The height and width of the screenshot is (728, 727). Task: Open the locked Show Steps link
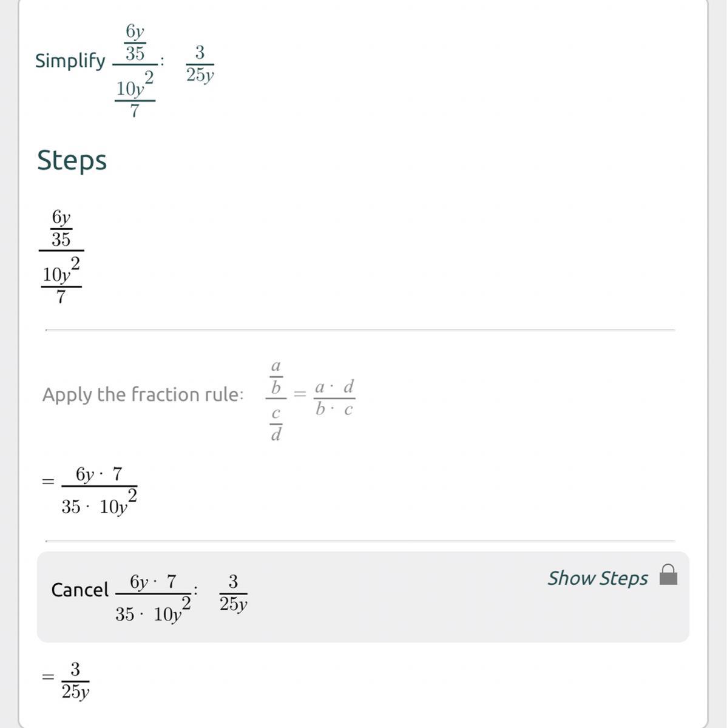coord(597,578)
